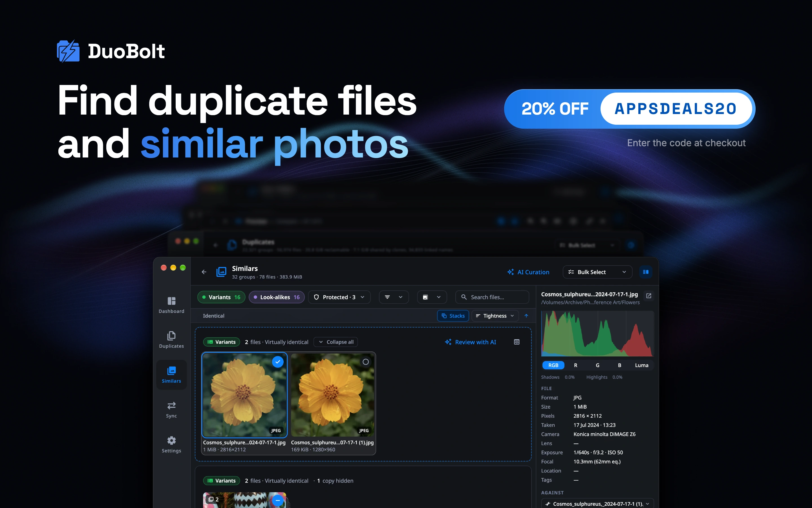Switch histogram to Luma tab
This screenshot has width=812, height=508.
[x=641, y=365]
